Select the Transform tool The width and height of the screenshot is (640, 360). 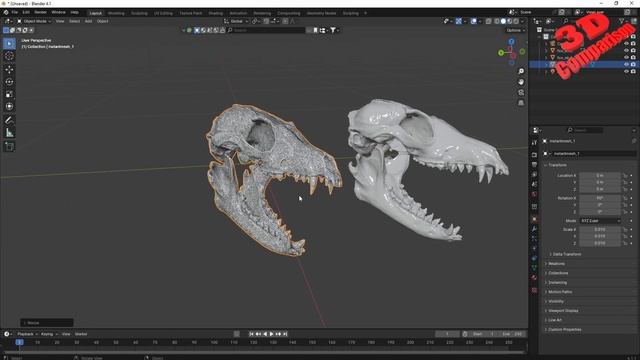pyautogui.click(x=9, y=107)
